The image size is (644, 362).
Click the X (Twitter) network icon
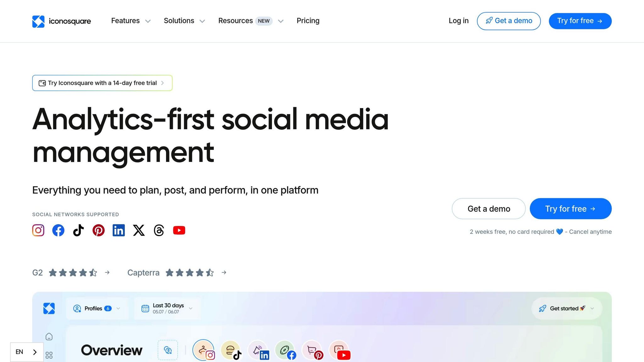click(x=139, y=230)
